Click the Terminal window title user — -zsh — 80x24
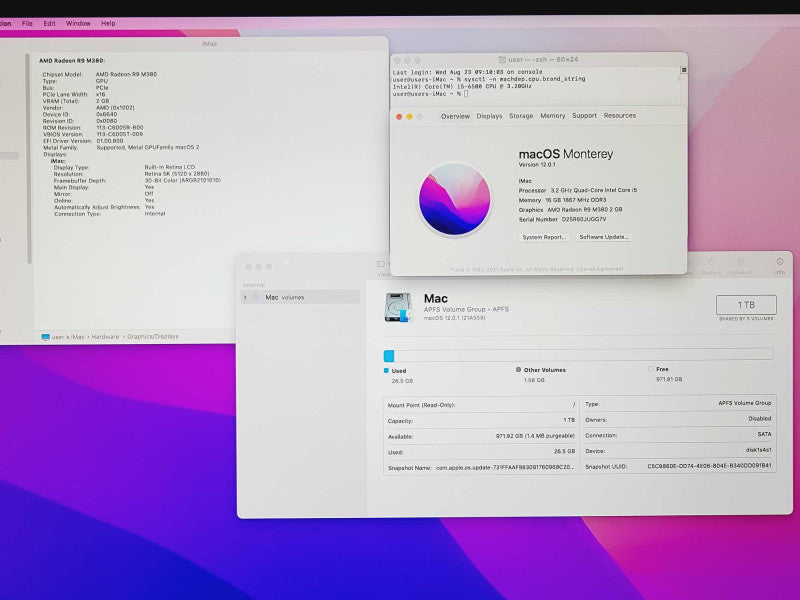The width and height of the screenshot is (800, 600). (543, 60)
